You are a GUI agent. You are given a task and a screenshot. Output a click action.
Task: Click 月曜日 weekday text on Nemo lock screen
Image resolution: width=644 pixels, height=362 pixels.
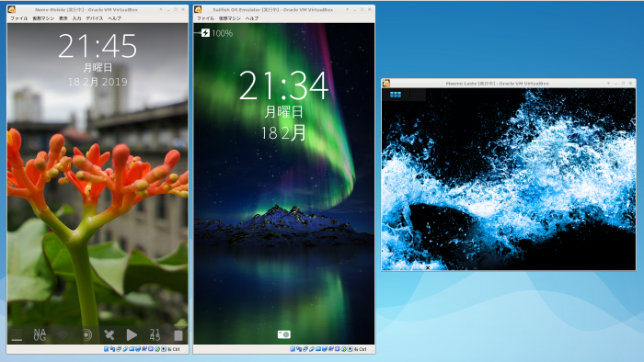98,67
